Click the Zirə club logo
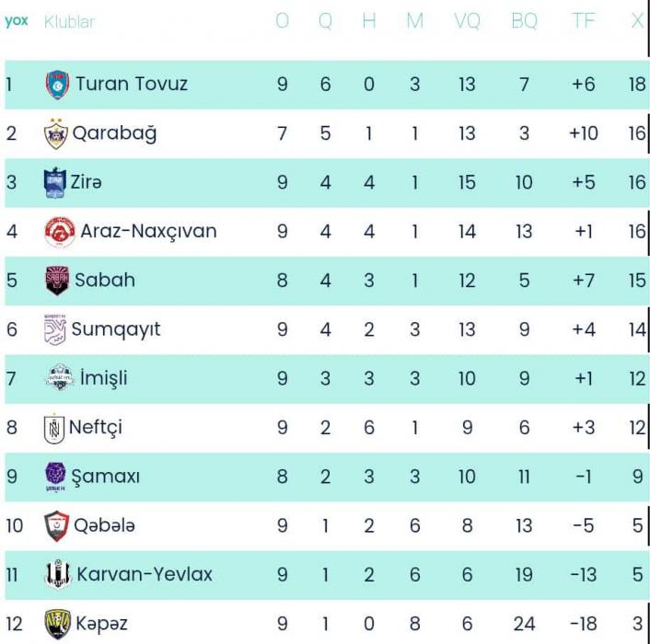 click(x=55, y=183)
